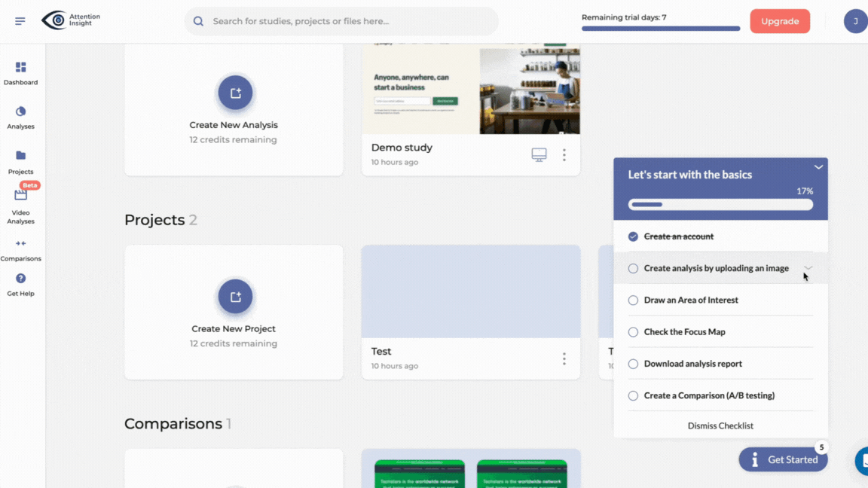The width and height of the screenshot is (868, 488).
Task: Mark 'Draw an Area of Interest' as complete
Action: (x=633, y=300)
